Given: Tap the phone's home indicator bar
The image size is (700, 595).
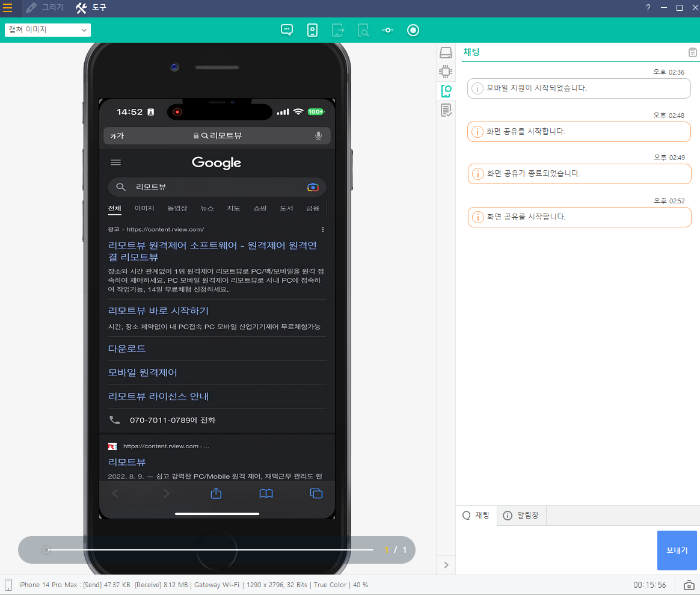Looking at the screenshot, I should pos(217,514).
